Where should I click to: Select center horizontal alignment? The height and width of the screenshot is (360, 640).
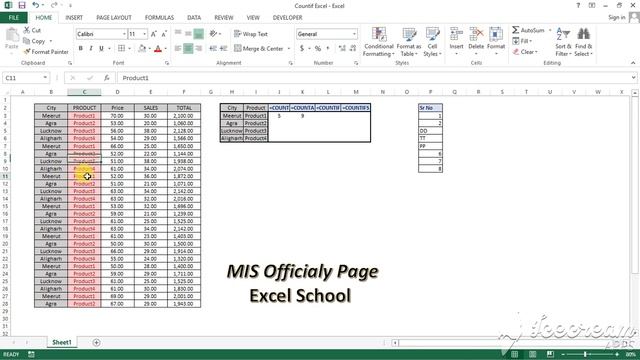coord(188,49)
